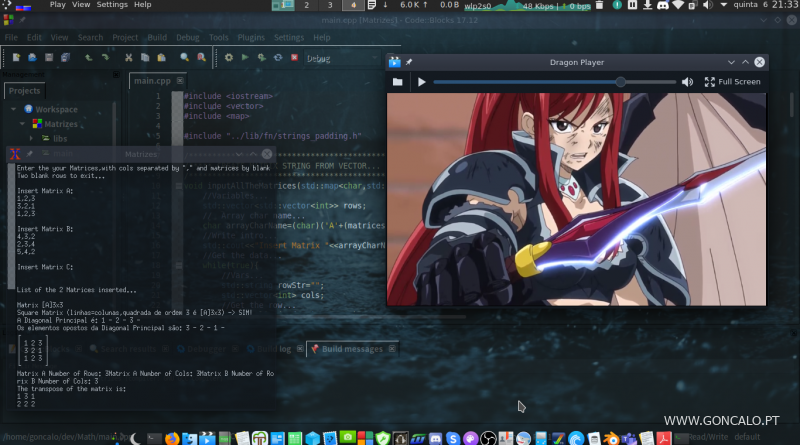Pin the Dragon Player window with pushpin
Image resolution: width=800 pixels, height=445 pixels.
tap(408, 62)
